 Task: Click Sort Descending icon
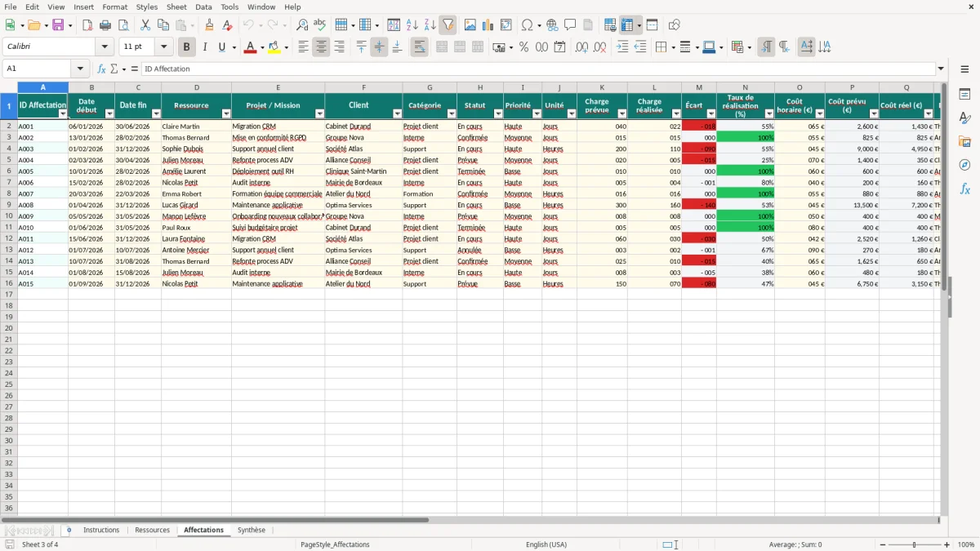coord(430,25)
